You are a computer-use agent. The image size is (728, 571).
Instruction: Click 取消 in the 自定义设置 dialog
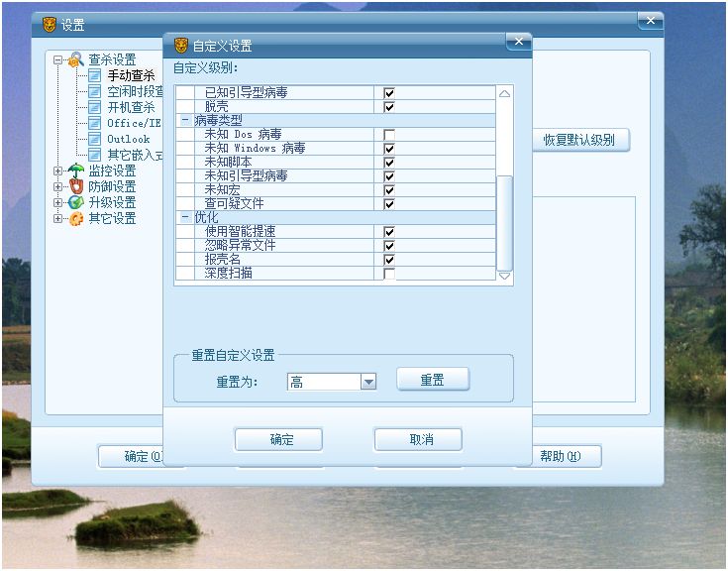[418, 439]
